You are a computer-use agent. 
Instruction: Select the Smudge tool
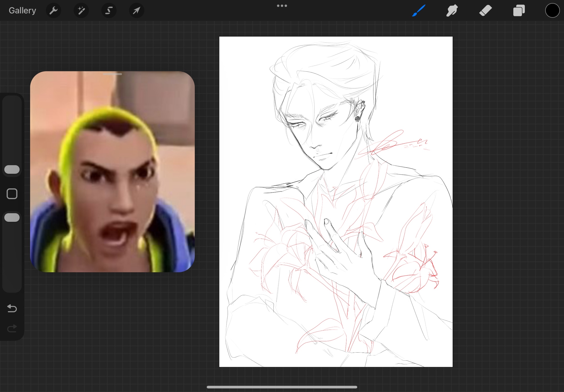coord(452,11)
